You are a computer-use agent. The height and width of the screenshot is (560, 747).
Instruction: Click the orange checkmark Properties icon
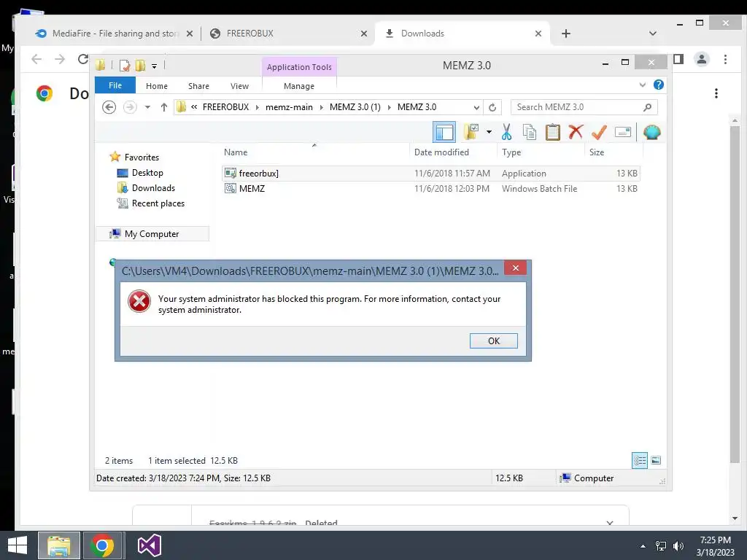point(599,132)
